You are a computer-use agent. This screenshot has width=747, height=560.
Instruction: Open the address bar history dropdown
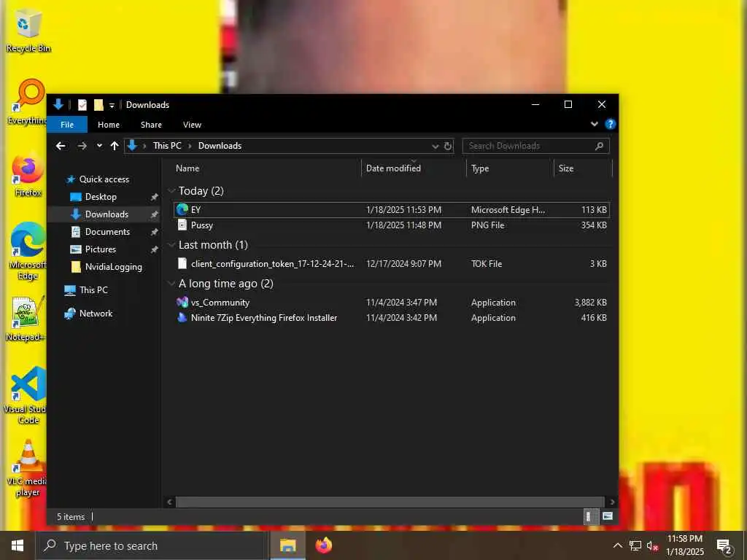(435, 146)
